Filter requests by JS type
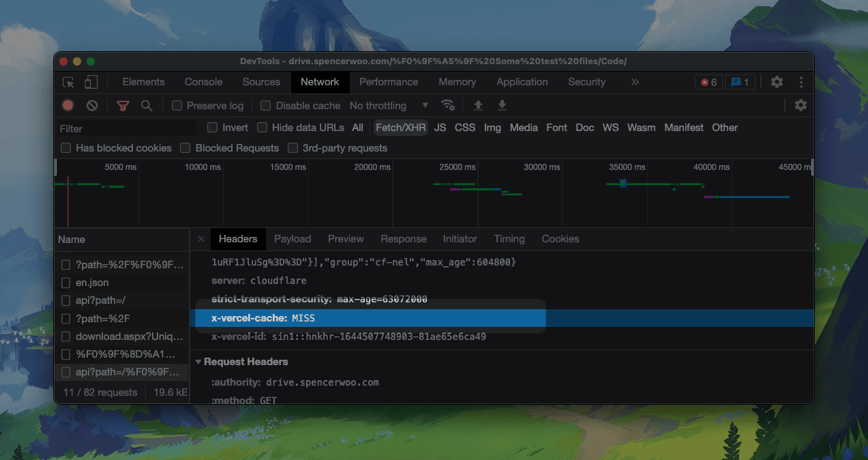The height and width of the screenshot is (460, 868). [x=440, y=128]
